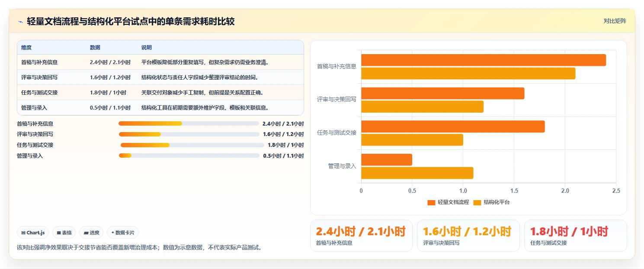Click the chart y-axis label 评审与决策回写
Image resolution: width=644 pixels, height=269 pixels.
click(x=336, y=100)
